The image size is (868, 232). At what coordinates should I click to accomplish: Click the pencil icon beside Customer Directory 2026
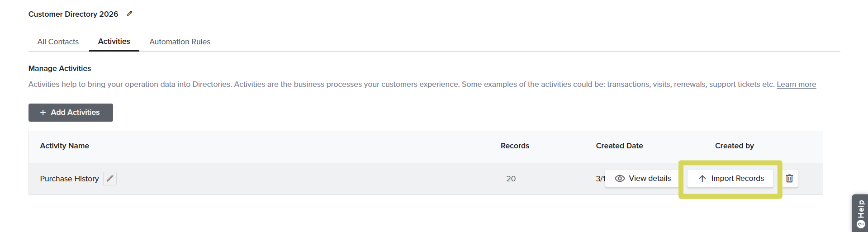click(x=130, y=14)
